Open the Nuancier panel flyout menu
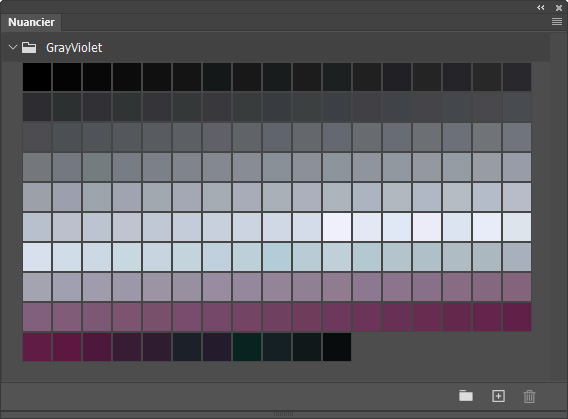568x419 pixels. coord(557,22)
